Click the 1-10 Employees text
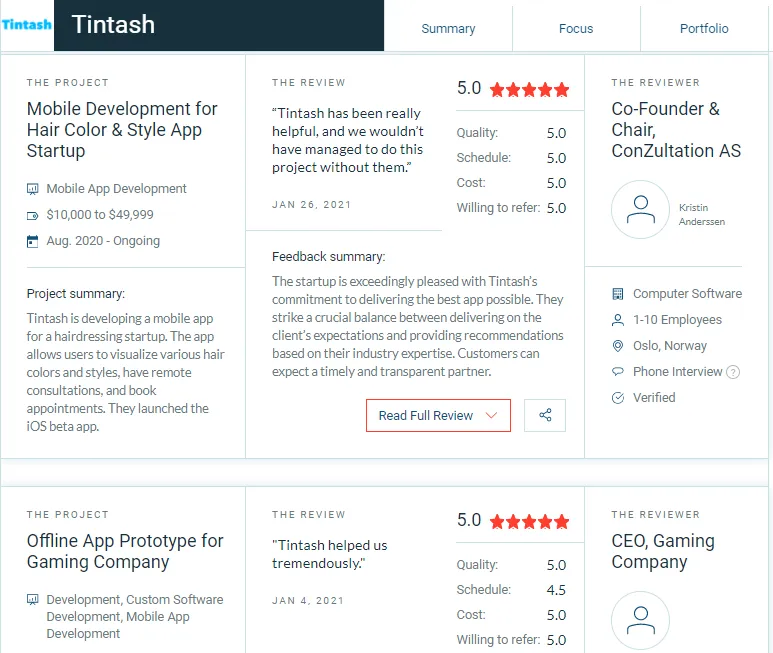 pyautogui.click(x=677, y=320)
